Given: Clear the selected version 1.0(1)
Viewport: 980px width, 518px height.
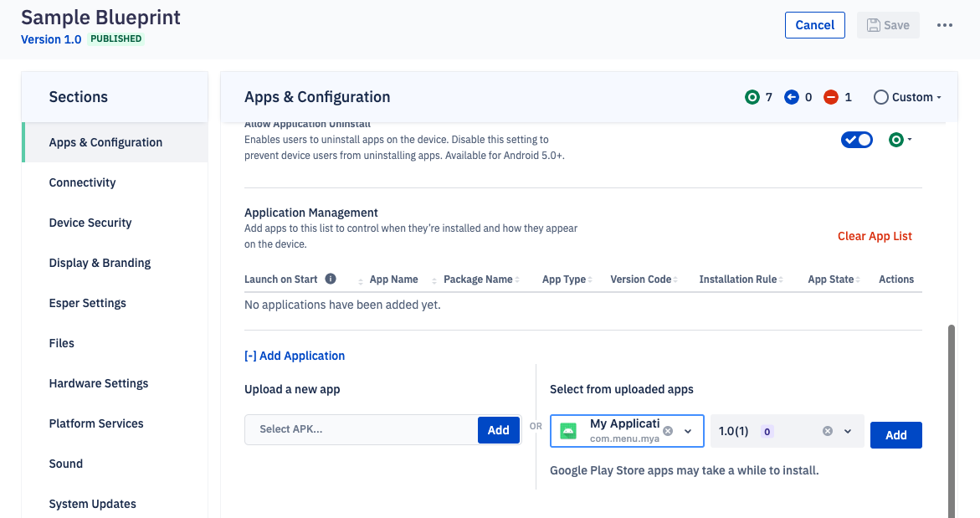Looking at the screenshot, I should 827,430.
